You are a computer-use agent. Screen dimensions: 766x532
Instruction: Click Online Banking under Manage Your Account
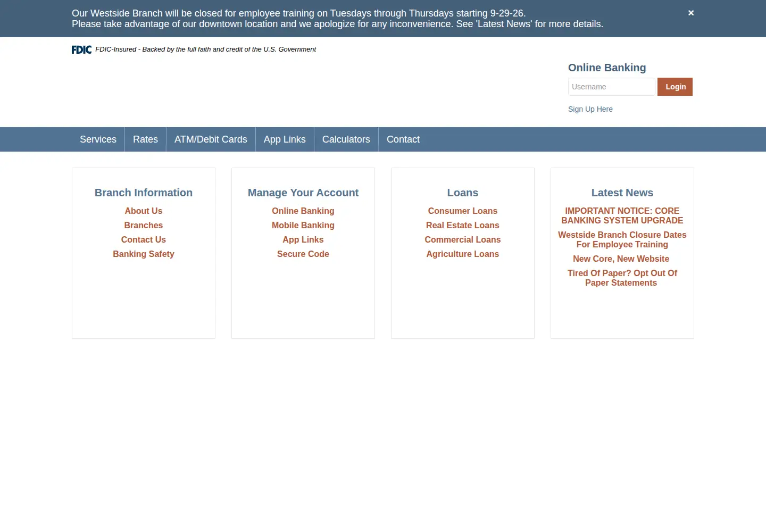tap(303, 211)
